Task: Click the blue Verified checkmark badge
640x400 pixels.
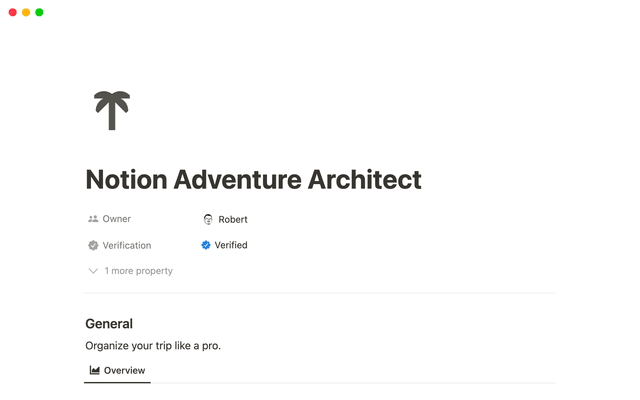Action: 206,245
